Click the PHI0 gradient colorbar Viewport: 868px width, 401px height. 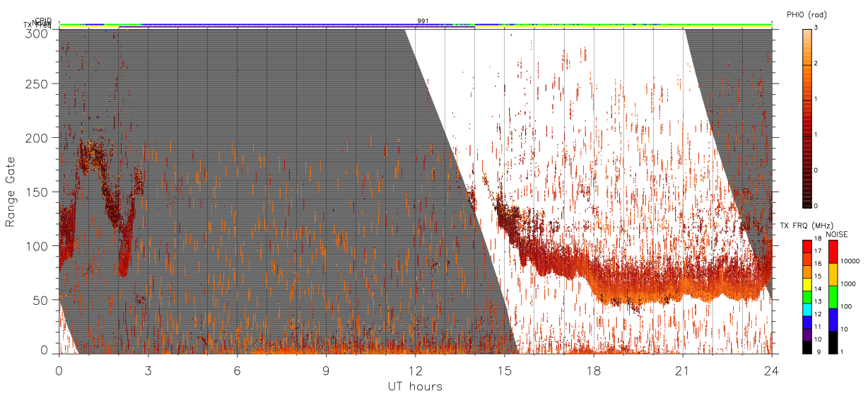coord(807,117)
